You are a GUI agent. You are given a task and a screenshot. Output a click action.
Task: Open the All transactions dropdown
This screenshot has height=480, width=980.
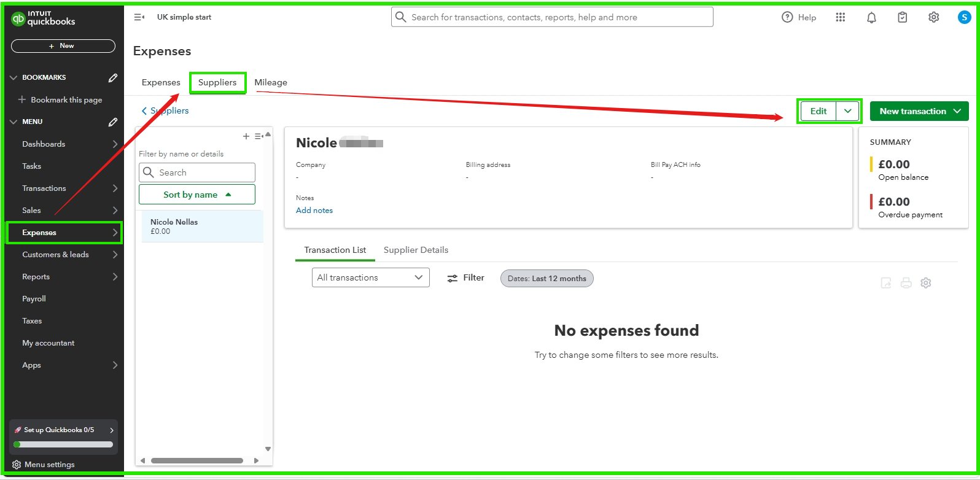(370, 277)
